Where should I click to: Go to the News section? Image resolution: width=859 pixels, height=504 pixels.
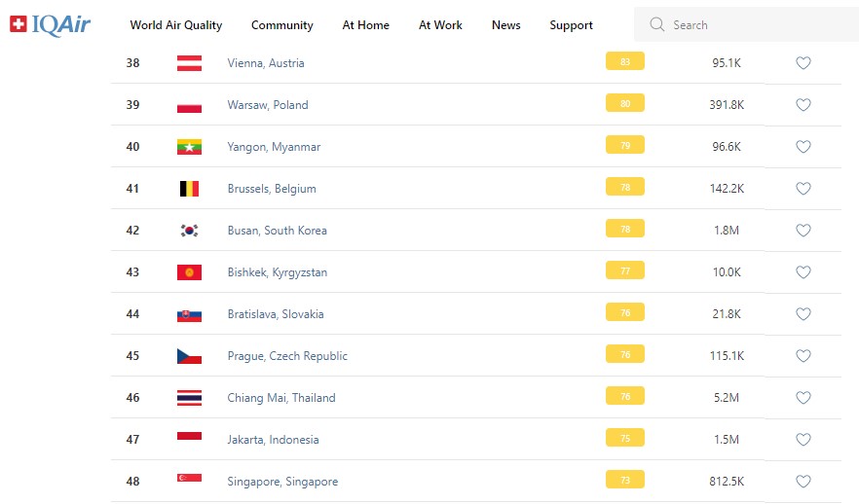click(506, 25)
